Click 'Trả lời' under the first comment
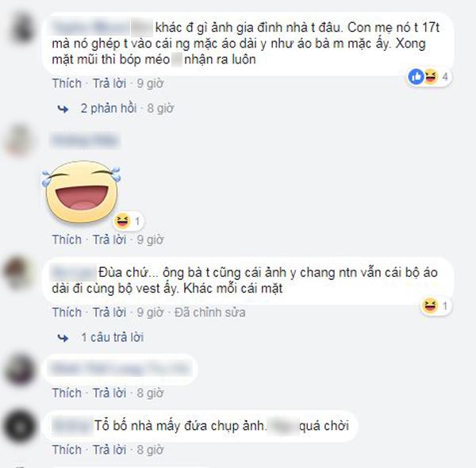Screen dimensions: 476x468 tap(109, 83)
